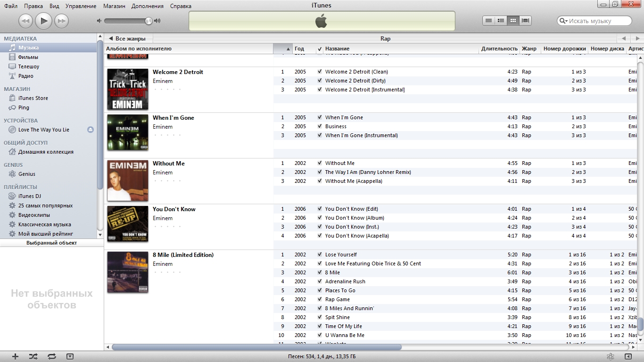Uncheck the Time Of My Life checkbox

[x=320, y=326]
